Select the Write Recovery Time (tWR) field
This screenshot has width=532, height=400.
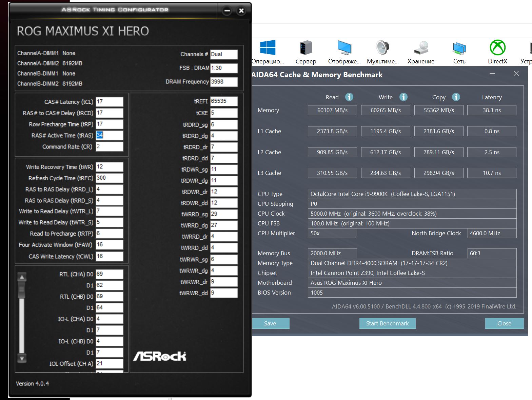pos(110,167)
